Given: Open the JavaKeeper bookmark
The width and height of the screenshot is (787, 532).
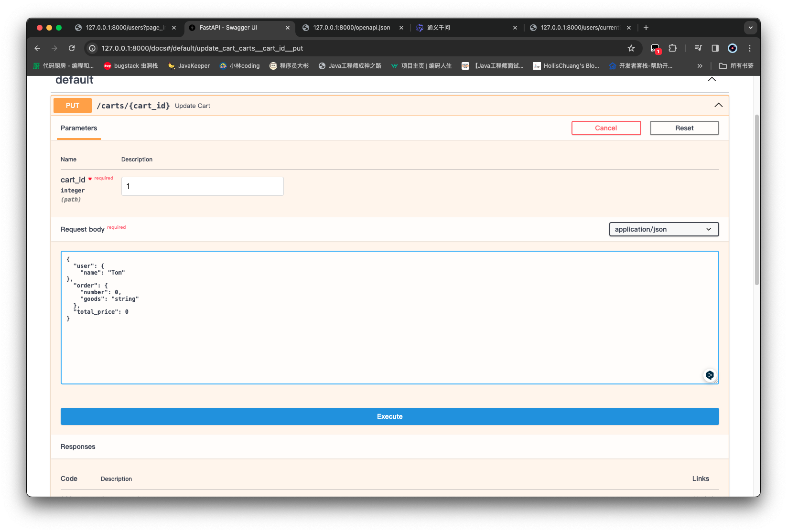Looking at the screenshot, I should 189,66.
